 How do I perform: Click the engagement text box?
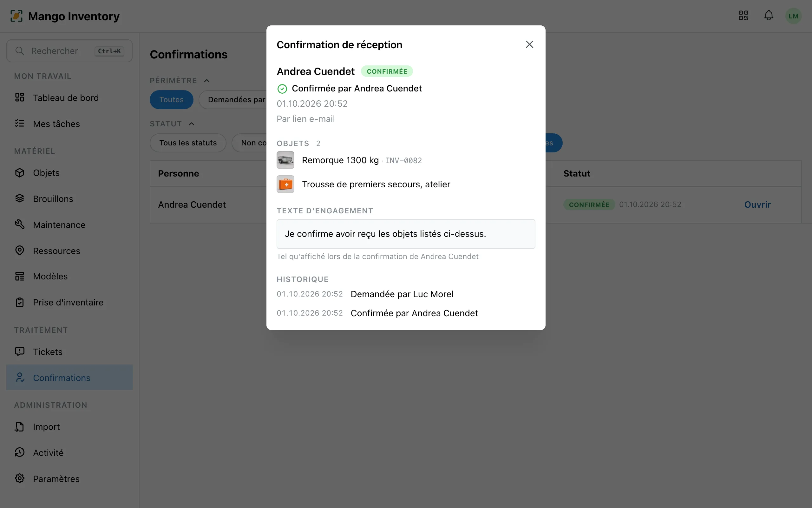click(406, 234)
